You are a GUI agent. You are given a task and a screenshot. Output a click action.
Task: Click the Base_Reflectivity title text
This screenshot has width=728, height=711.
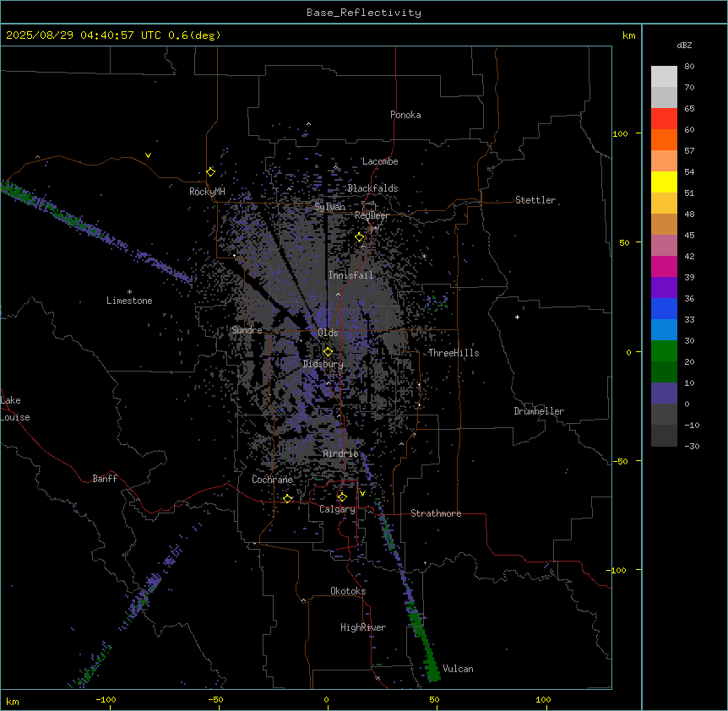[x=364, y=13]
